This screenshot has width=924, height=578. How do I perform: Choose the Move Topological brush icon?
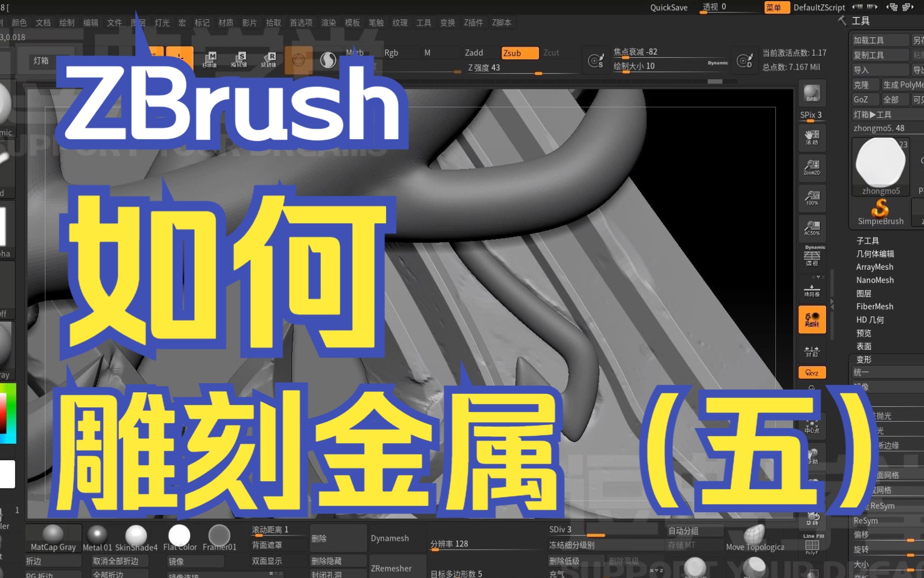point(754,537)
